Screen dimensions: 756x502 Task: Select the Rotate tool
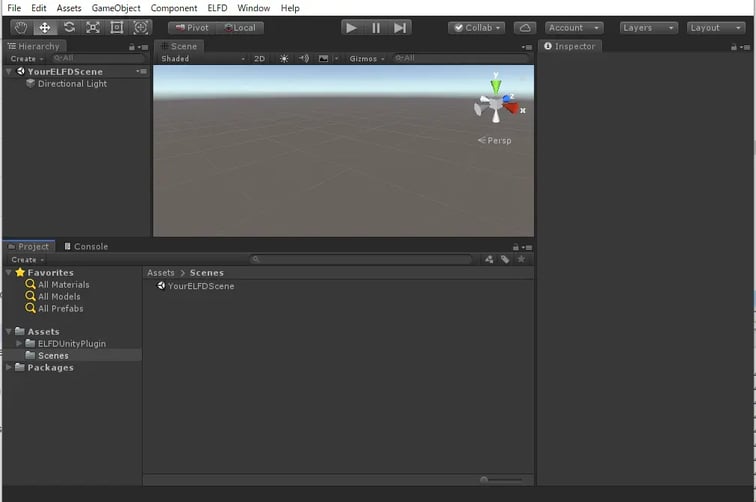pos(68,28)
